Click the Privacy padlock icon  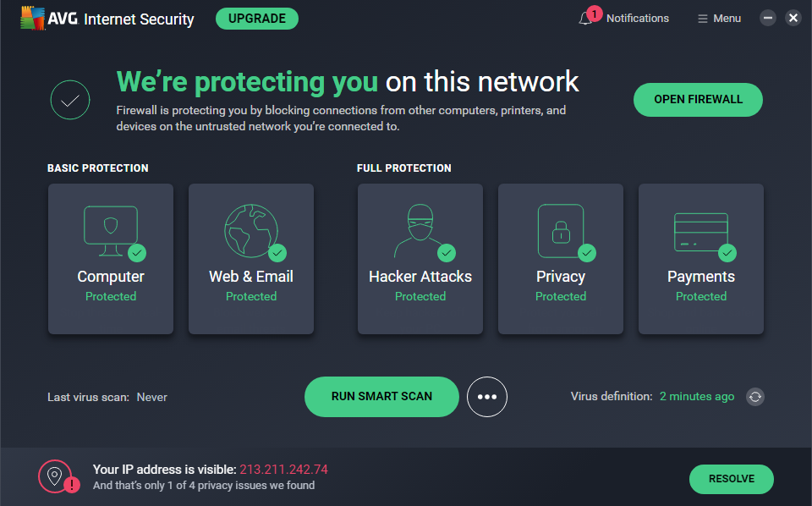[561, 230]
